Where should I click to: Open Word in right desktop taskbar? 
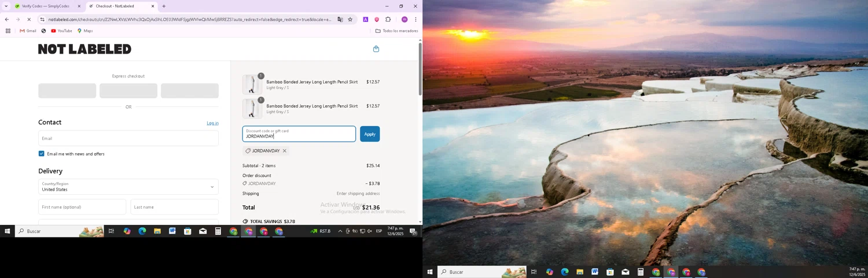pos(595,272)
